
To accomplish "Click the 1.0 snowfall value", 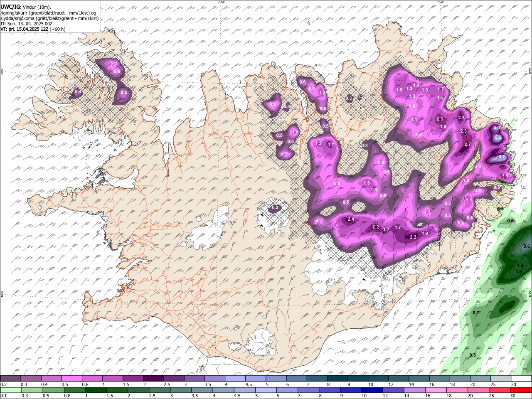I will [x=466, y=181].
